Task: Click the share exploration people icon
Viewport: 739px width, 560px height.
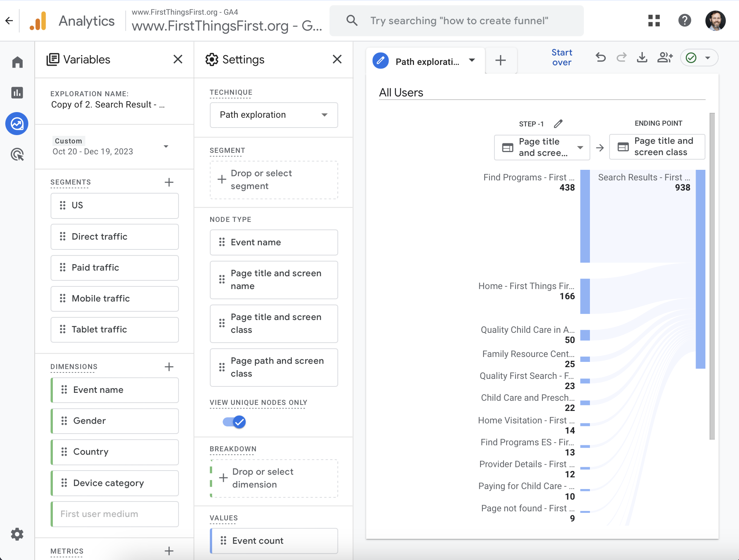Action: click(665, 58)
